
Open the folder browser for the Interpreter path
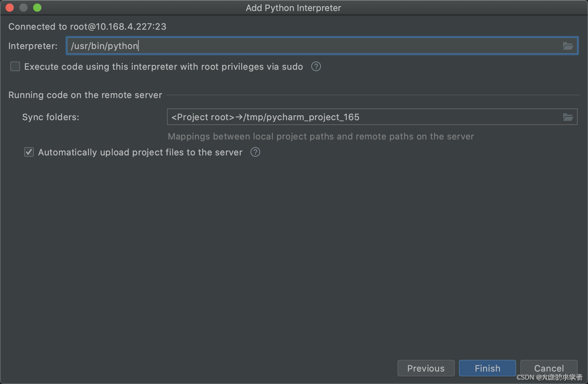click(x=568, y=46)
